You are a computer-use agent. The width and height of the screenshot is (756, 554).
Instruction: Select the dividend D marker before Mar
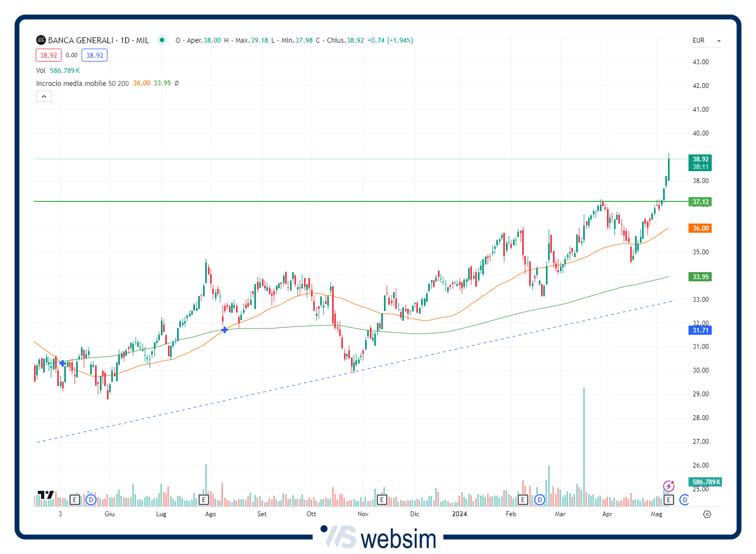[x=539, y=500]
